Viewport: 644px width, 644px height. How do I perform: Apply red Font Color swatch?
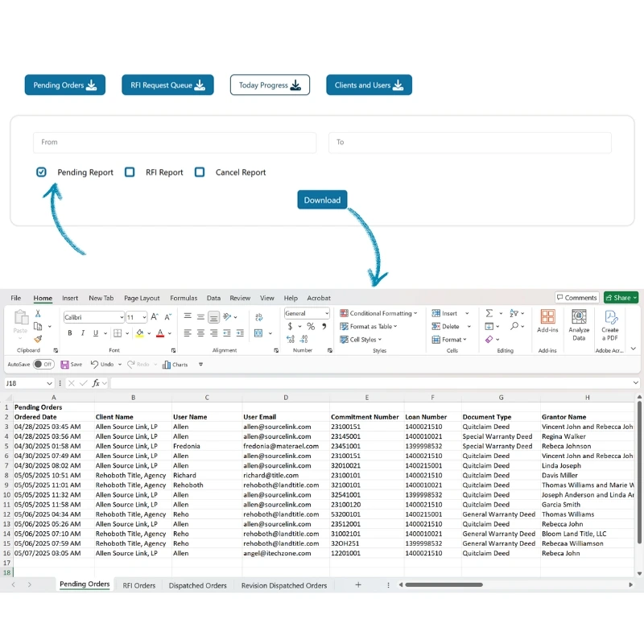[159, 333]
